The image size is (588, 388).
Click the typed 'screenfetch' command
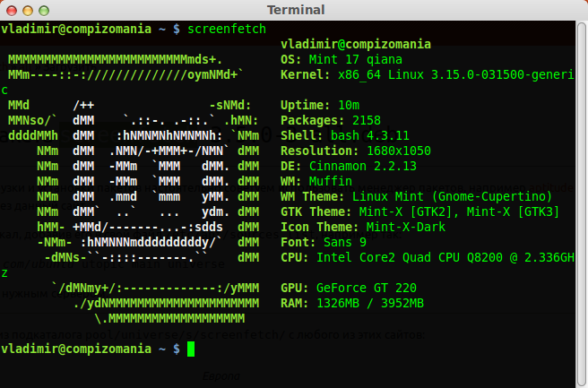pos(227,29)
